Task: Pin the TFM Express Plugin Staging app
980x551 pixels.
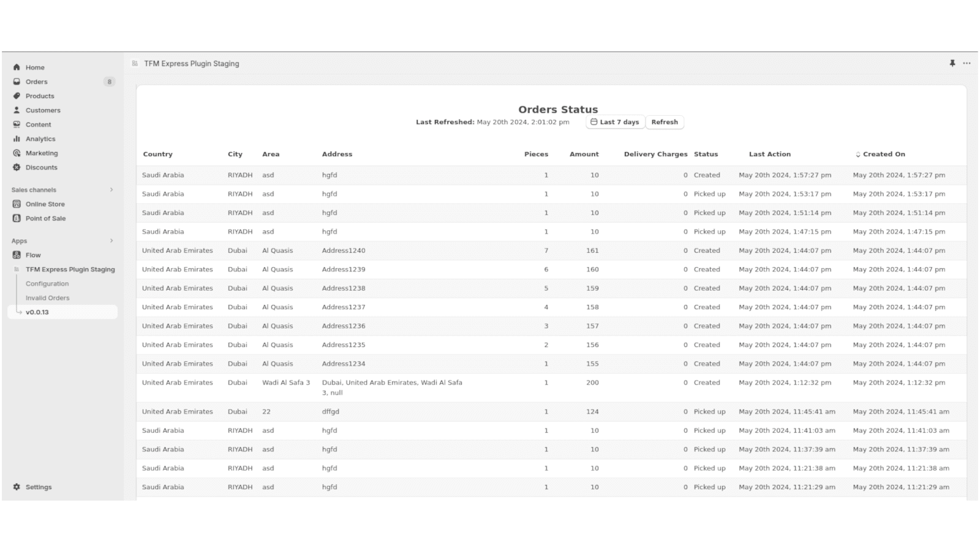Action: click(x=951, y=63)
